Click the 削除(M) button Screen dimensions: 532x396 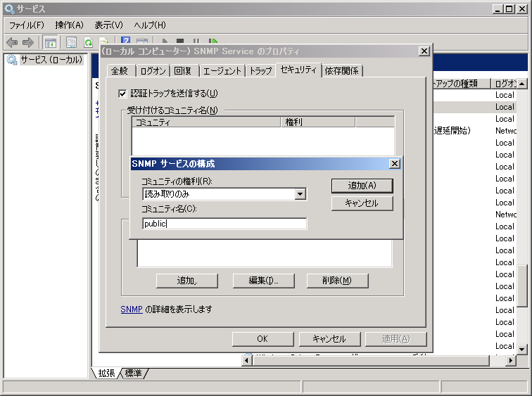click(x=338, y=281)
